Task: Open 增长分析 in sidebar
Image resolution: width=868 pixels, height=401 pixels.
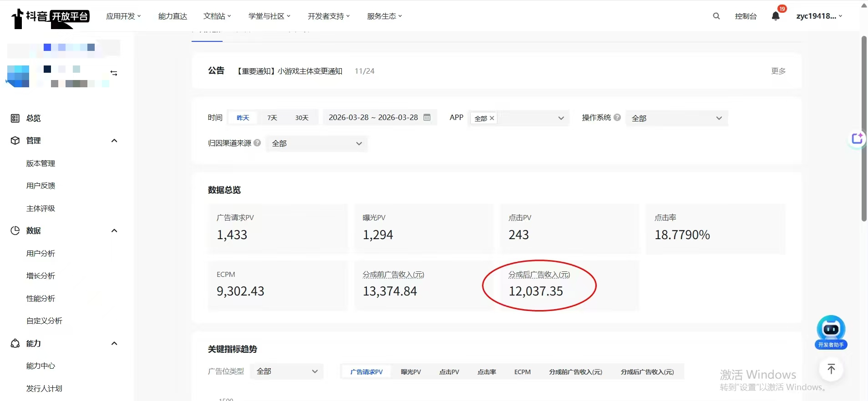Action: [x=41, y=276]
